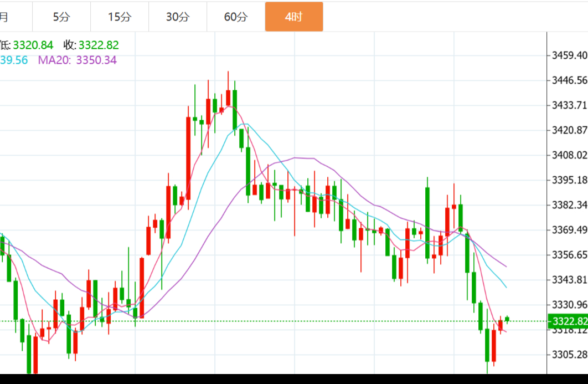Viewport: 588px width, 384px height.
Task: Click the 3420.87 price axis label
Action: [570, 130]
